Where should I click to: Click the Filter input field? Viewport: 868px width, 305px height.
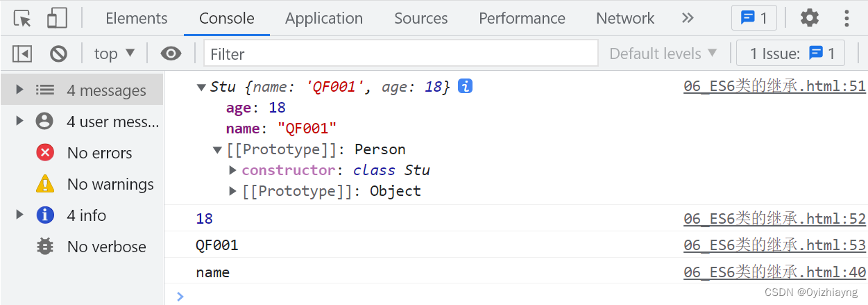tap(400, 53)
